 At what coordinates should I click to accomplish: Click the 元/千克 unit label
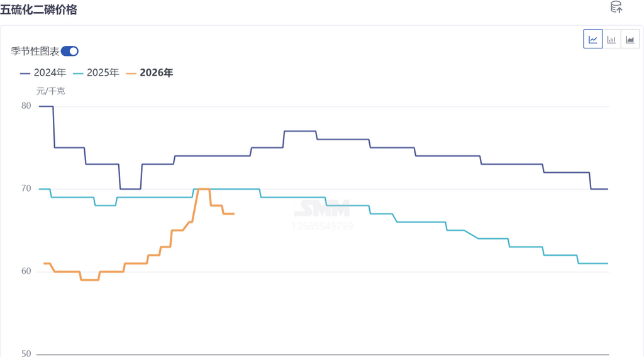coord(50,91)
